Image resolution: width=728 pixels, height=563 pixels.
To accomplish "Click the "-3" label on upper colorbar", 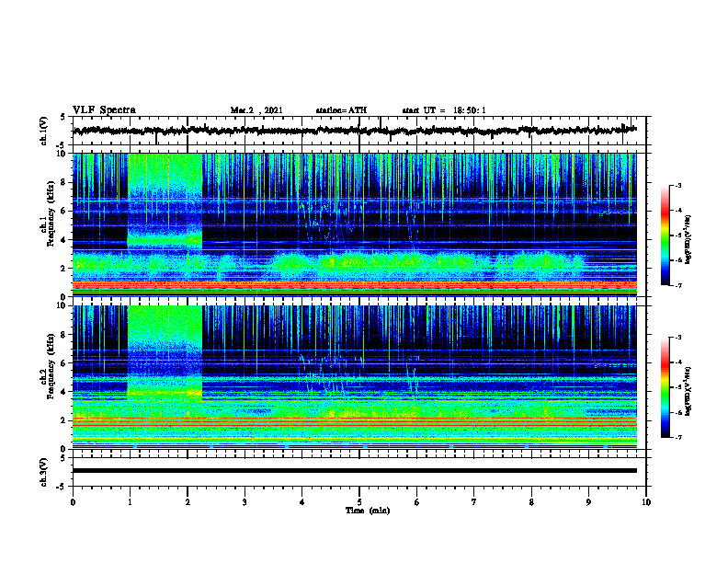I will (678, 186).
